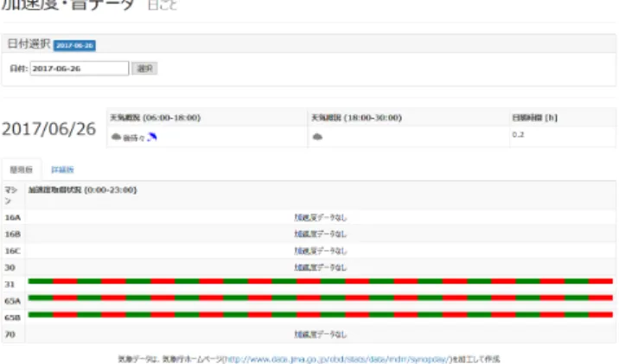Screen dimensions: 619x364
Task: Click the acceleration status bar for machine 65A
Action: (321, 297)
